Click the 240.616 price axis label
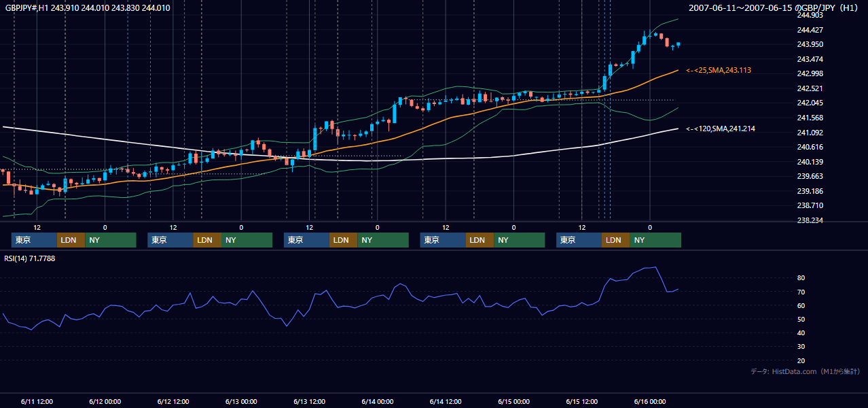Image resolution: width=868 pixels, height=408 pixels. [810, 148]
